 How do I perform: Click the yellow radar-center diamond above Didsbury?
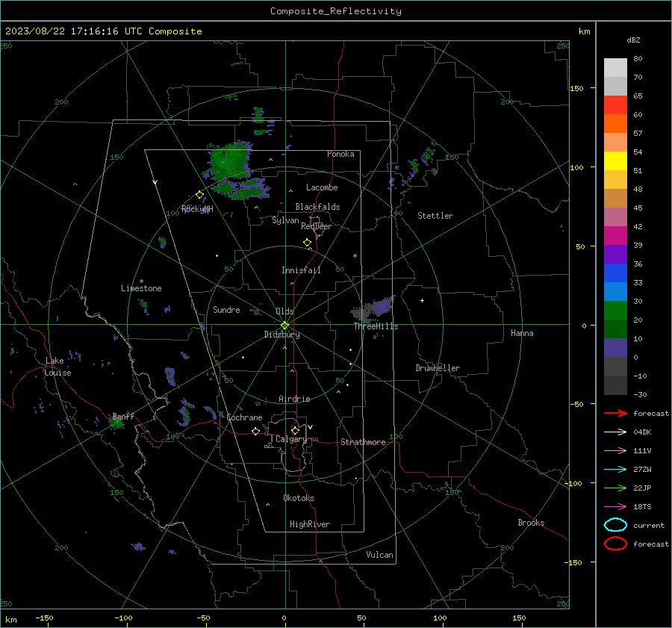click(284, 326)
